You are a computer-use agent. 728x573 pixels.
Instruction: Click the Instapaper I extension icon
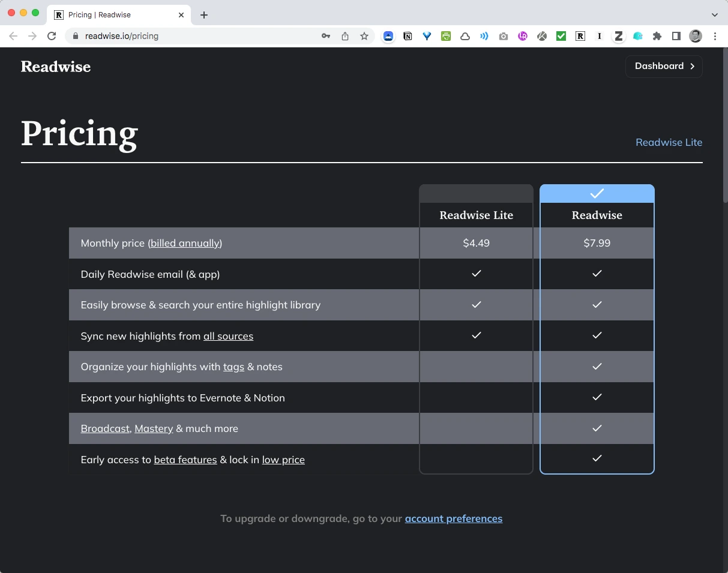pyautogui.click(x=599, y=36)
